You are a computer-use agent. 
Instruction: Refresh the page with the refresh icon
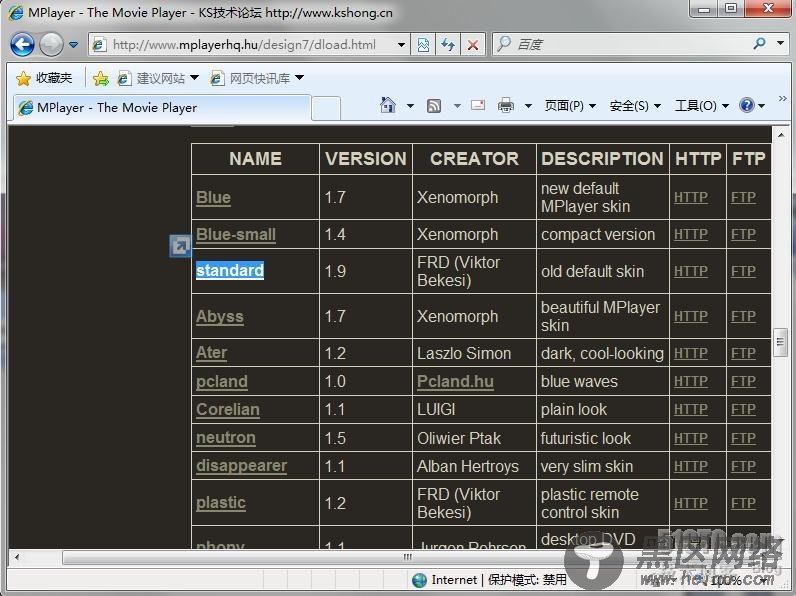tap(448, 45)
